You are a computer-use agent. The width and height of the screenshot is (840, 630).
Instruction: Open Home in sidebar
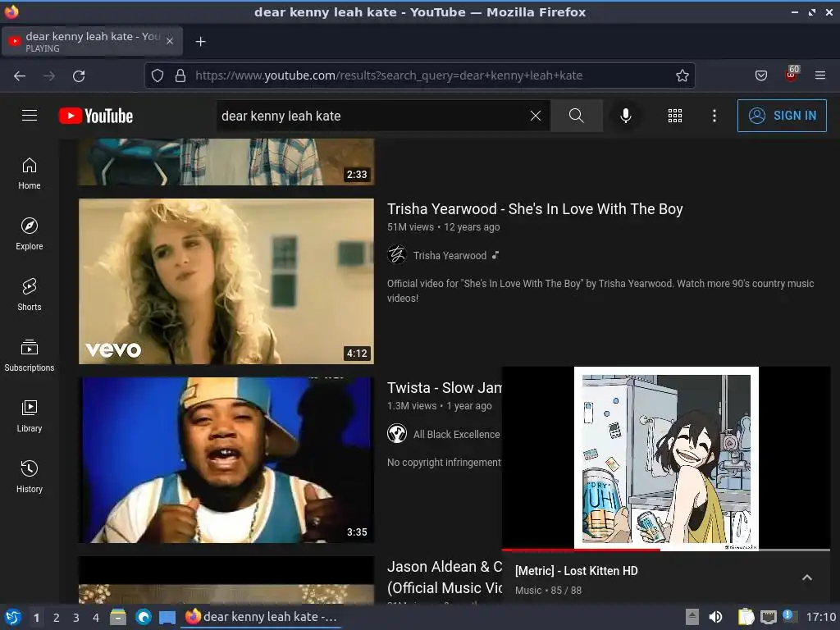pos(30,174)
